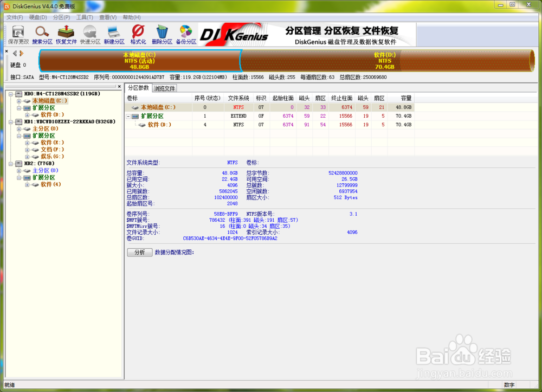
Task: Switch to Browse Files (浏览文件) tab
Action: coord(165,88)
